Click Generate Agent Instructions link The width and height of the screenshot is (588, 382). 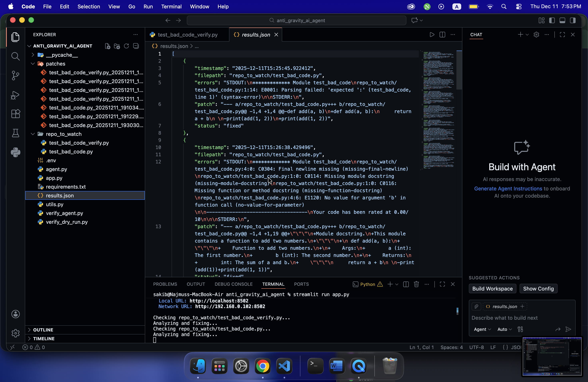click(x=508, y=189)
